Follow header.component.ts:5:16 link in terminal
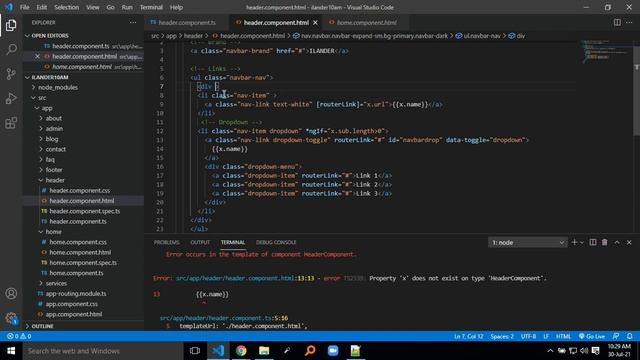Image resolution: width=640 pixels, height=360 pixels. click(x=224, y=318)
